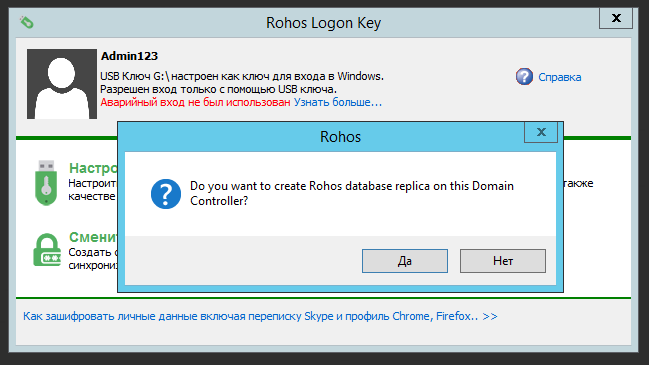This screenshot has width=649, height=365.
Task: Click the 'USB Ключ G:\ настроен' status text
Action: [242, 76]
